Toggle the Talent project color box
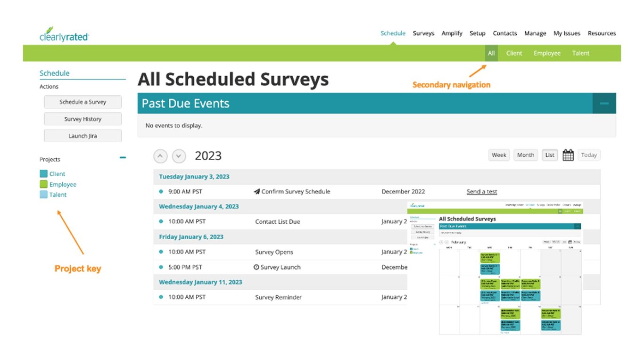 (43, 195)
